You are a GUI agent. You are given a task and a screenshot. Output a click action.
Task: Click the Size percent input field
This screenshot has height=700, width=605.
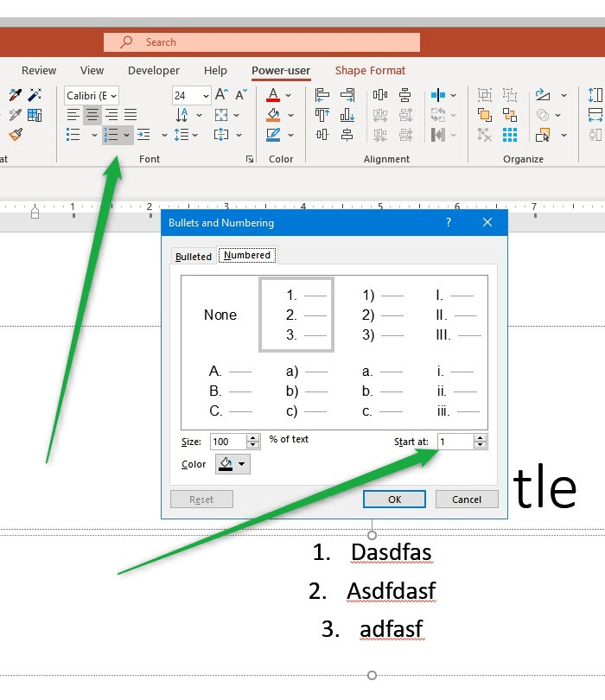228,442
